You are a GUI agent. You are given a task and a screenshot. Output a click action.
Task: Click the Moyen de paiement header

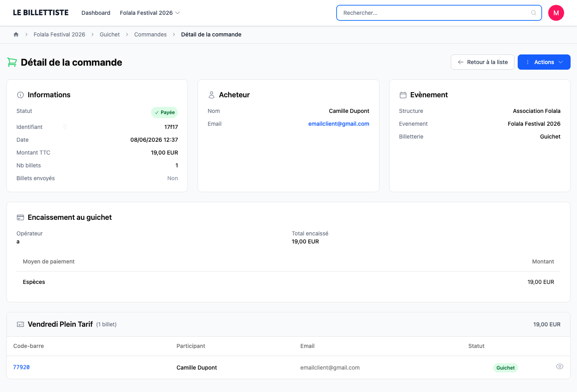(x=48, y=261)
